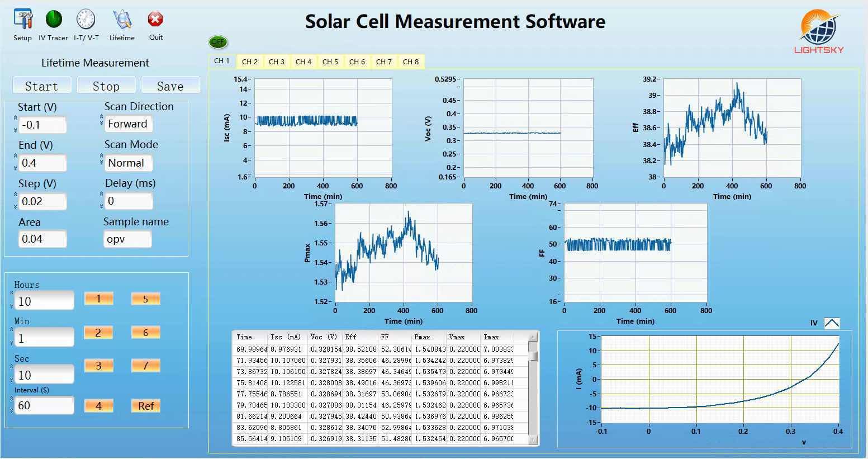Open the Scan Direction Forward selector

[x=127, y=124]
